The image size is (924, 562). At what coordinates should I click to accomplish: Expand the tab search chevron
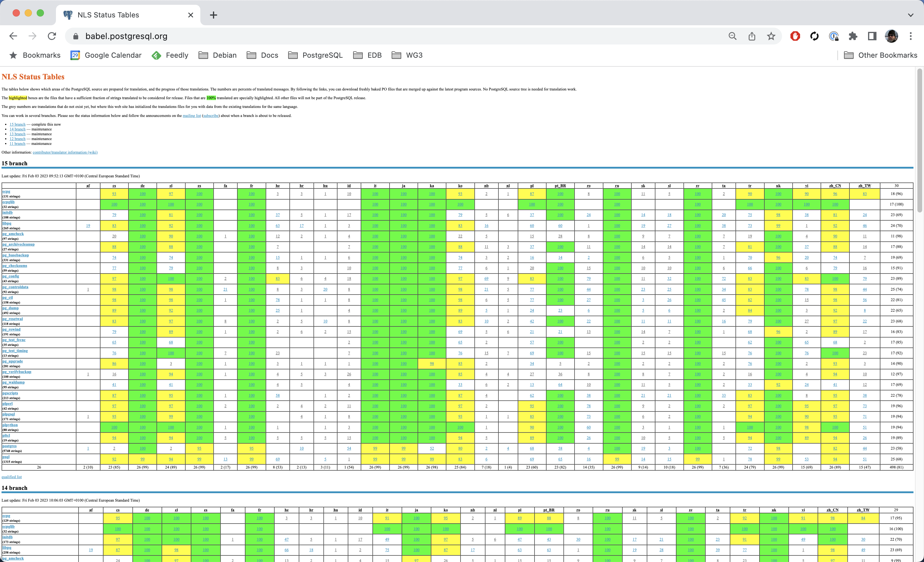tap(910, 15)
